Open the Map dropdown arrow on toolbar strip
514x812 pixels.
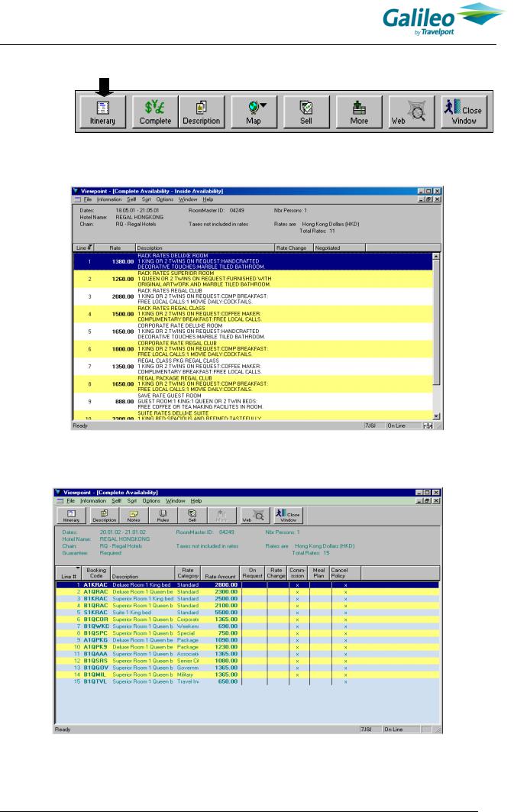coord(263,105)
